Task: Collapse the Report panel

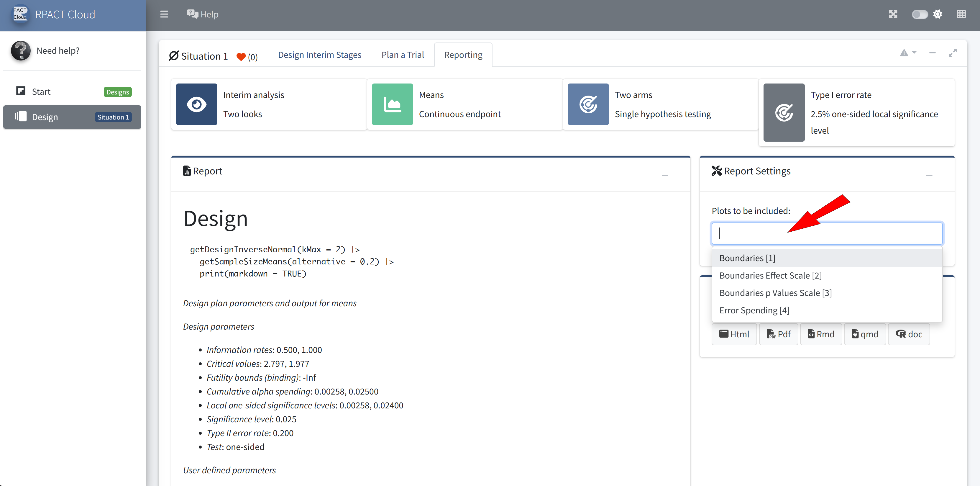Action: click(665, 175)
